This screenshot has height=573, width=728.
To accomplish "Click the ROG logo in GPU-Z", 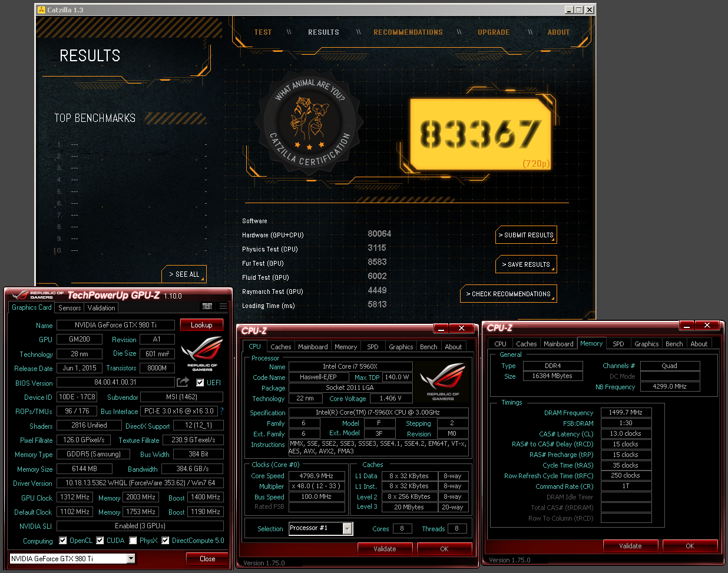I will click(x=202, y=353).
